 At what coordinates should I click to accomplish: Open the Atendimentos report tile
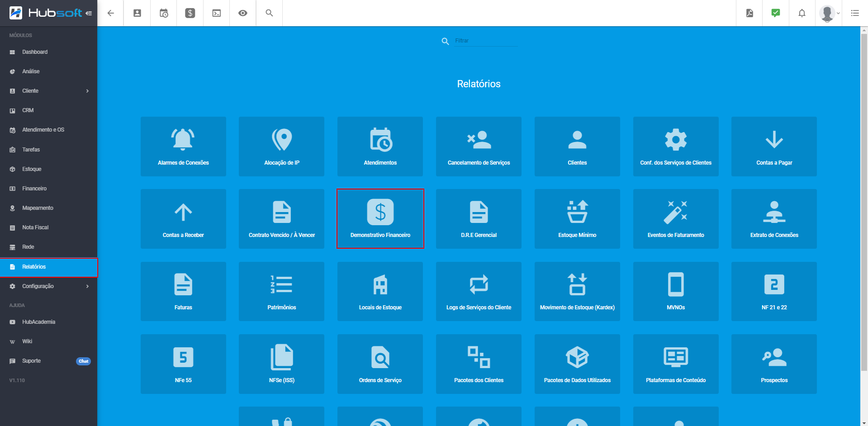pyautogui.click(x=380, y=147)
